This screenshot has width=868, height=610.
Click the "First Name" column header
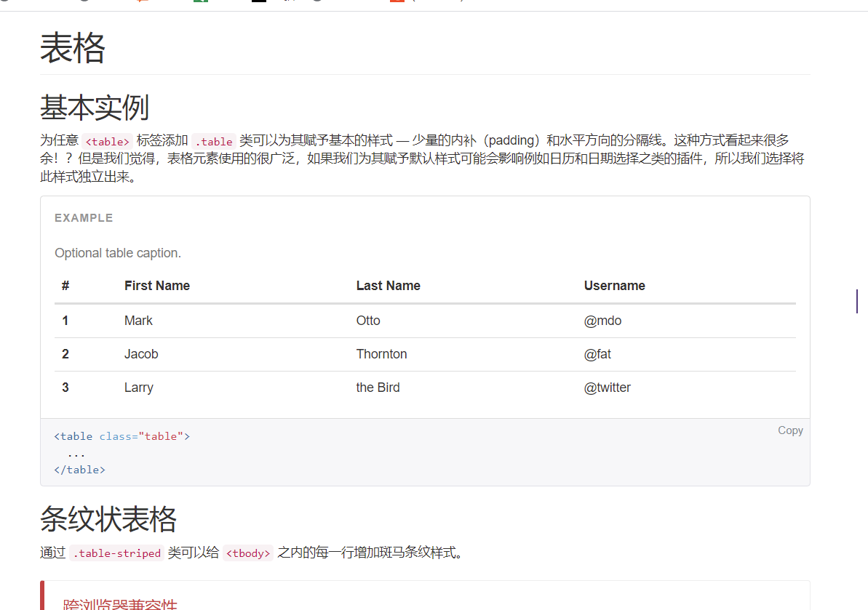156,285
